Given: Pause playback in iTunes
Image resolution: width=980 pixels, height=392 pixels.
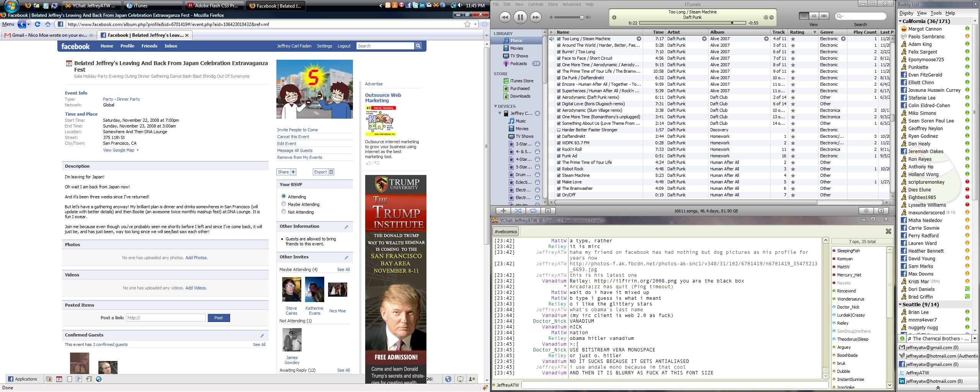Looking at the screenshot, I should click(x=520, y=17).
